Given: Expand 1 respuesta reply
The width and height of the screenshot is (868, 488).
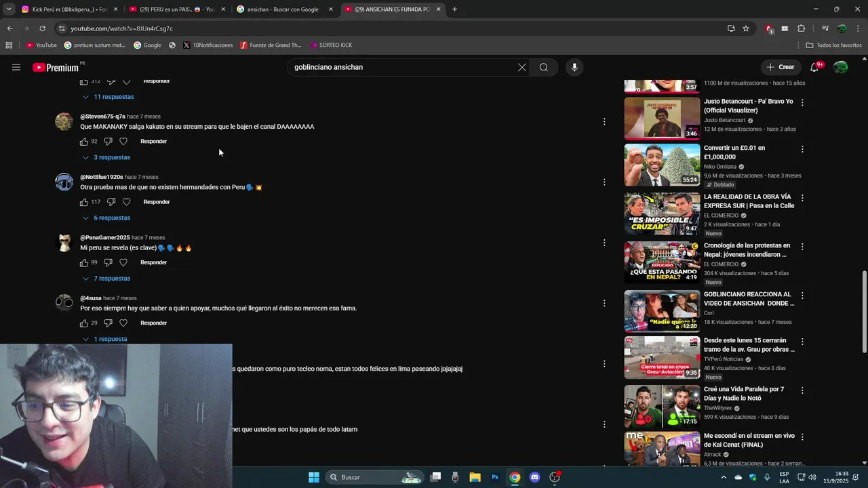Looking at the screenshot, I should [105, 339].
